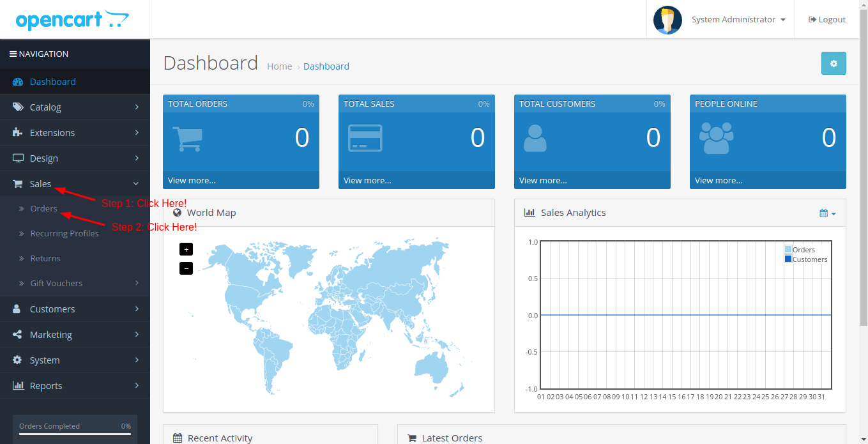
Task: Click View more under Total Customers
Action: [x=543, y=181]
